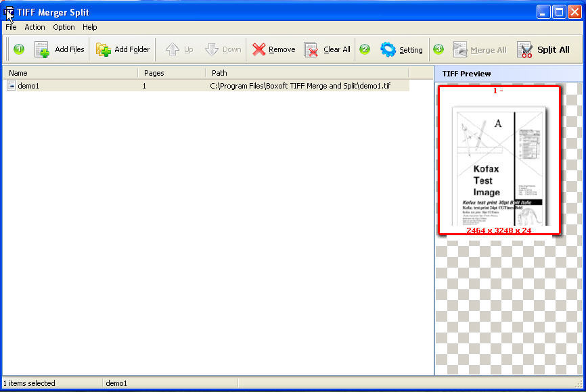Click the Pages column header
This screenshot has width=586, height=392.
point(172,73)
